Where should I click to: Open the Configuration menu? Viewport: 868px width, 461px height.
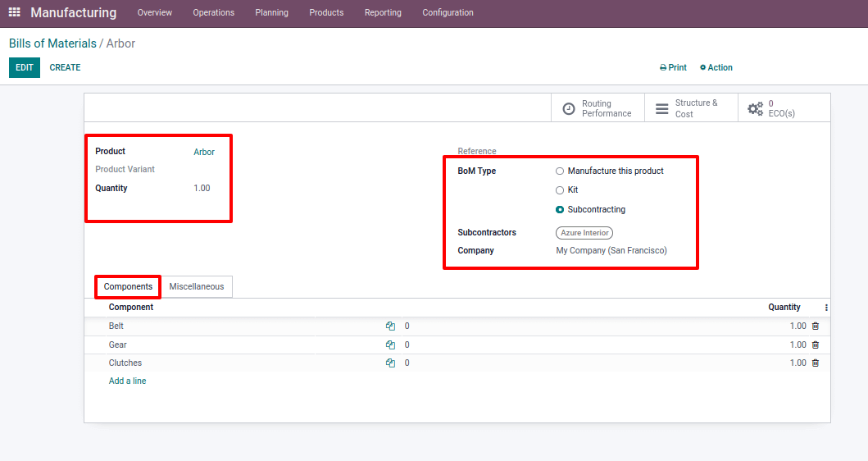point(448,13)
